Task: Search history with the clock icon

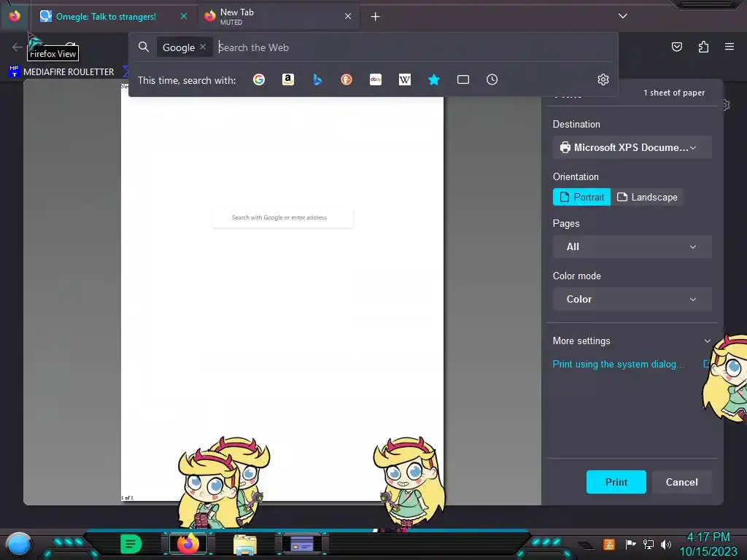Action: [492, 79]
